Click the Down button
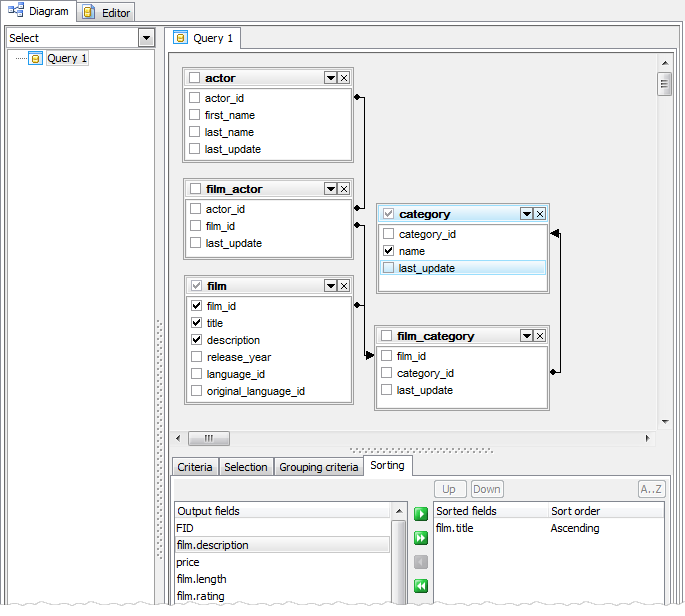685x616 pixels. point(487,489)
